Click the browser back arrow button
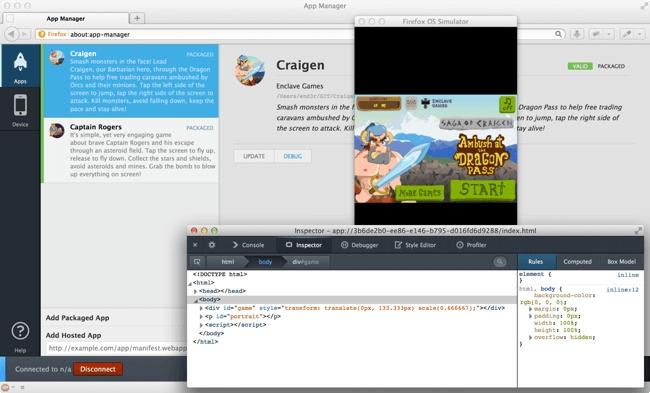The image size is (650, 393). 12,34
